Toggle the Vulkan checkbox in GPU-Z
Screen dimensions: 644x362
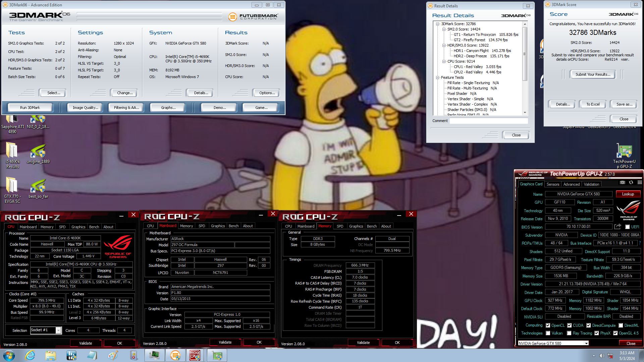coord(548,333)
